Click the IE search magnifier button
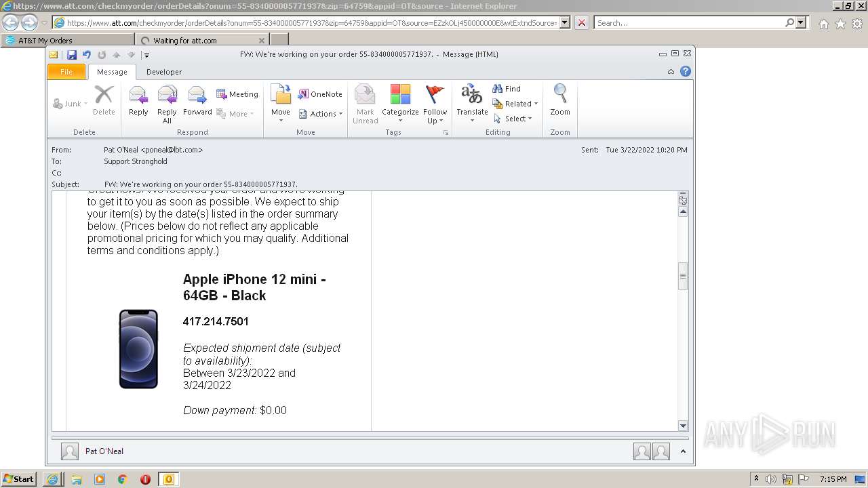Screen dimensions: 868x488 (x=789, y=22)
